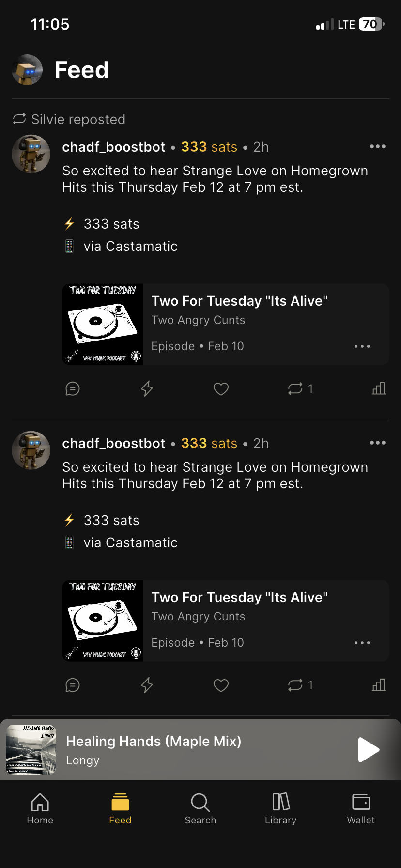Open comments on the second post
Image resolution: width=401 pixels, height=868 pixels.
73,685
